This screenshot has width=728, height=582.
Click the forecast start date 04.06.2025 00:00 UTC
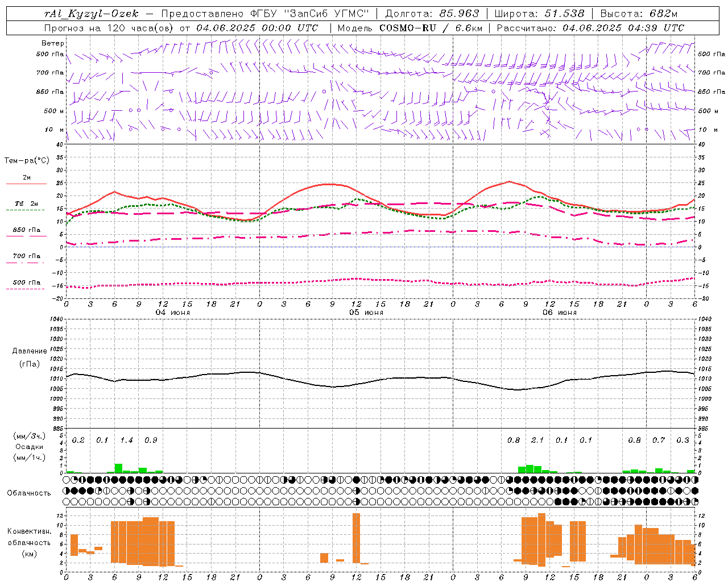click(257, 28)
